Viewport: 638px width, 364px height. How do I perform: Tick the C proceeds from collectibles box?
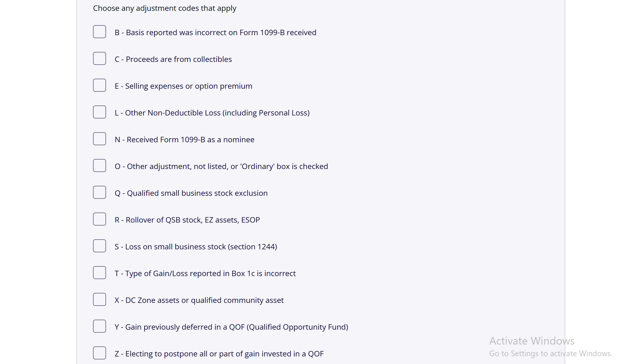(x=99, y=59)
